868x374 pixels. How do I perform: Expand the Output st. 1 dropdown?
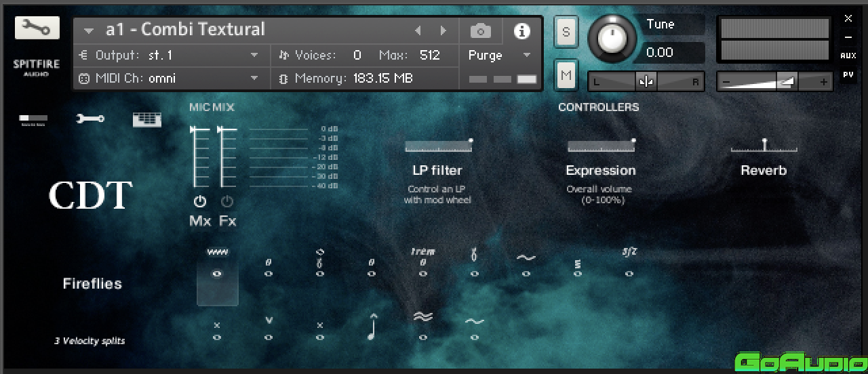pyautogui.click(x=254, y=55)
